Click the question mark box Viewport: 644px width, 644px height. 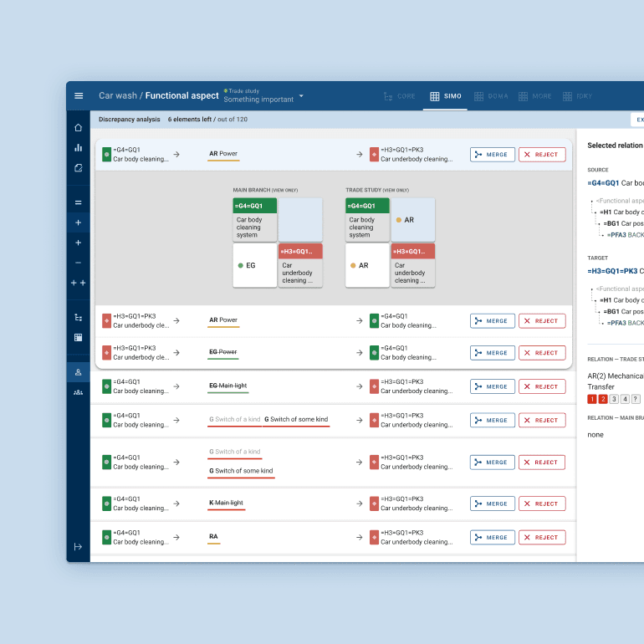636,399
